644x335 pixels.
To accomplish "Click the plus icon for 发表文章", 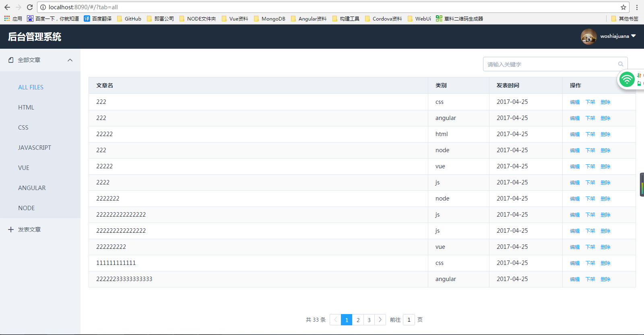I will click(11, 230).
